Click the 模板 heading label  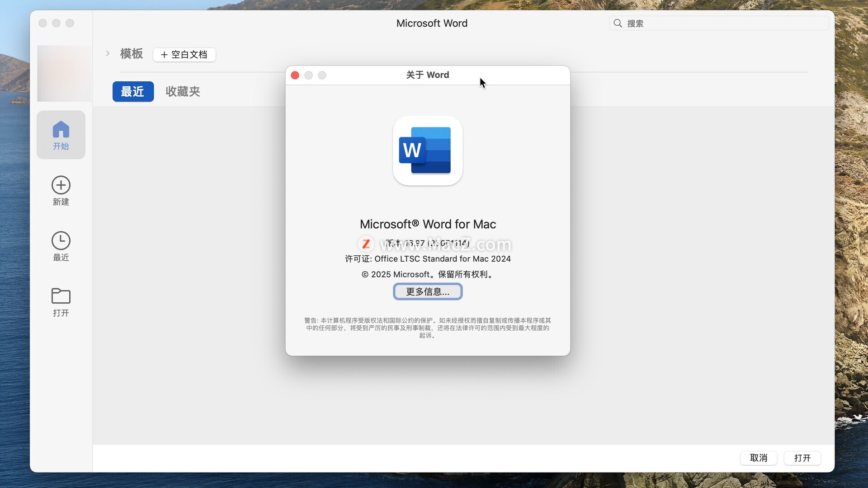coord(132,54)
